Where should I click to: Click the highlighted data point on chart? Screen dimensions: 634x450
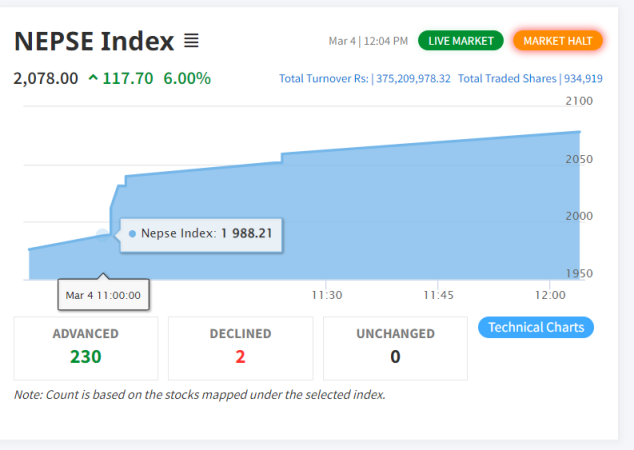tap(103, 234)
